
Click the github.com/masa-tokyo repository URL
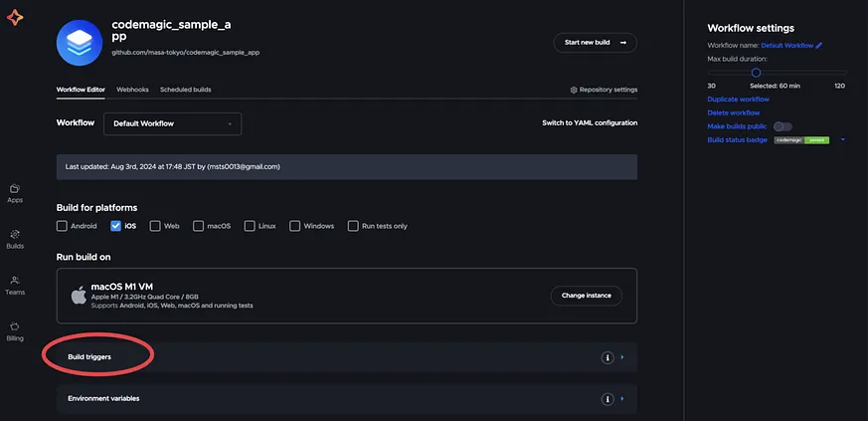coord(186,53)
